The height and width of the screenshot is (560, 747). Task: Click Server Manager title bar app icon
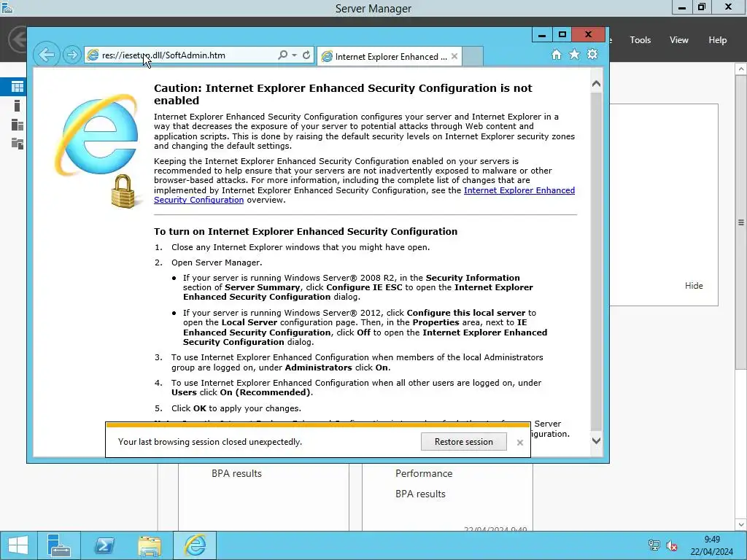pos(7,7)
